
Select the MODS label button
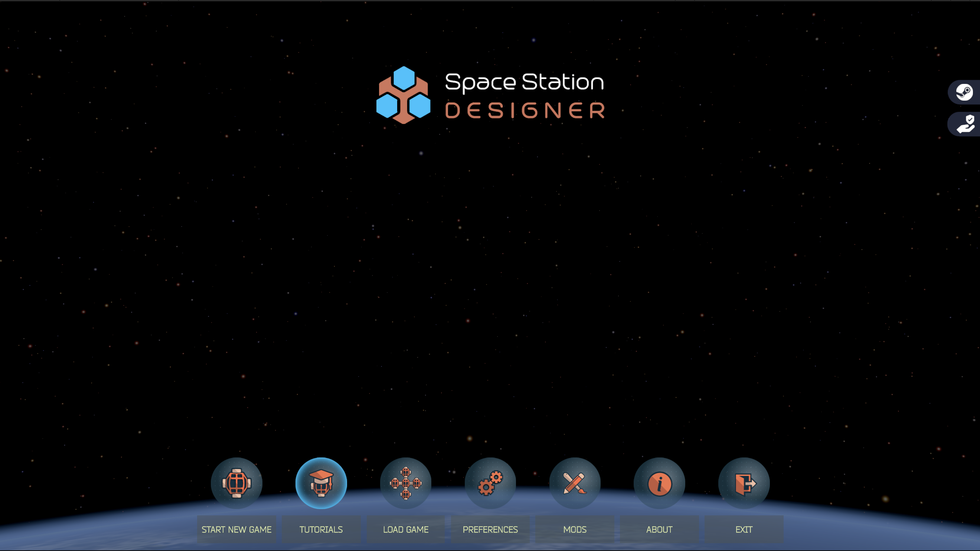[575, 529]
